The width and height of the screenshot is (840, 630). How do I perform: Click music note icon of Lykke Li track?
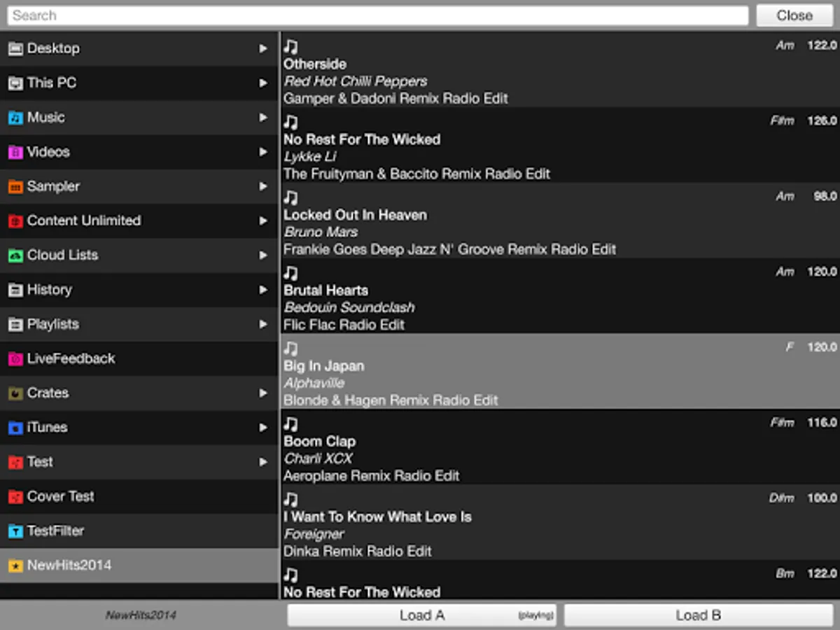point(290,122)
